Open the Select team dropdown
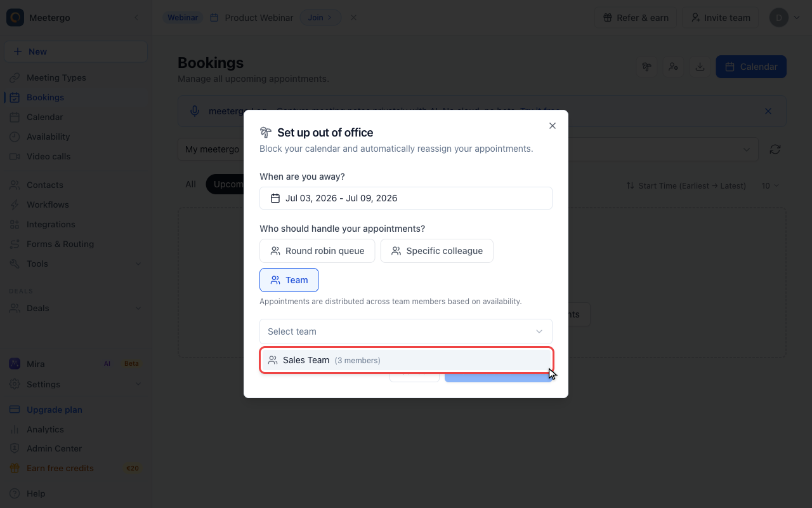 click(406, 331)
